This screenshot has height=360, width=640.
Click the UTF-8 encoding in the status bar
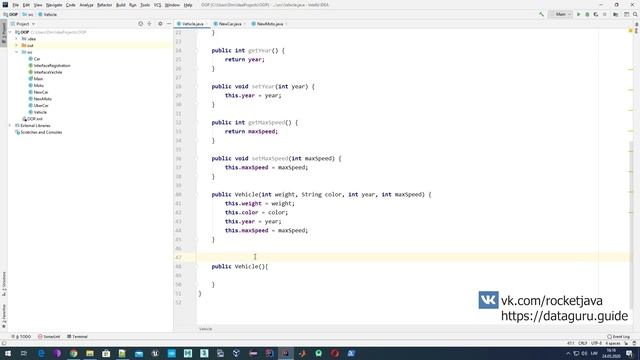596,343
